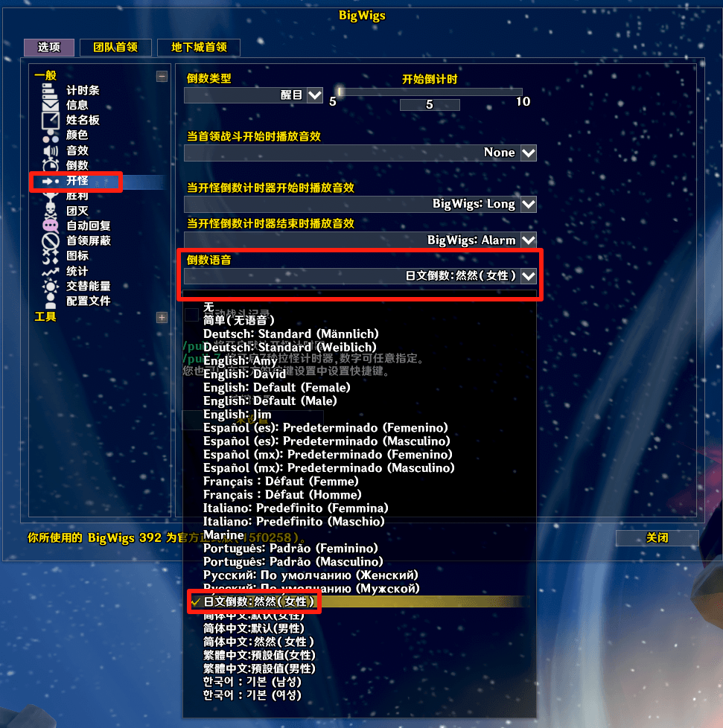Screen dimensions: 723x728
Task: Expand the 工具 section with plus button
Action: 162,318
